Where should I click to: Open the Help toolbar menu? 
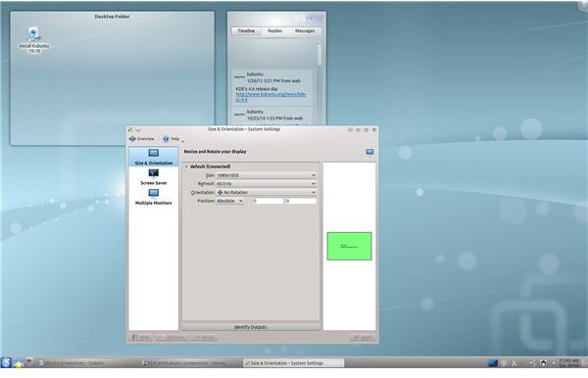point(173,139)
